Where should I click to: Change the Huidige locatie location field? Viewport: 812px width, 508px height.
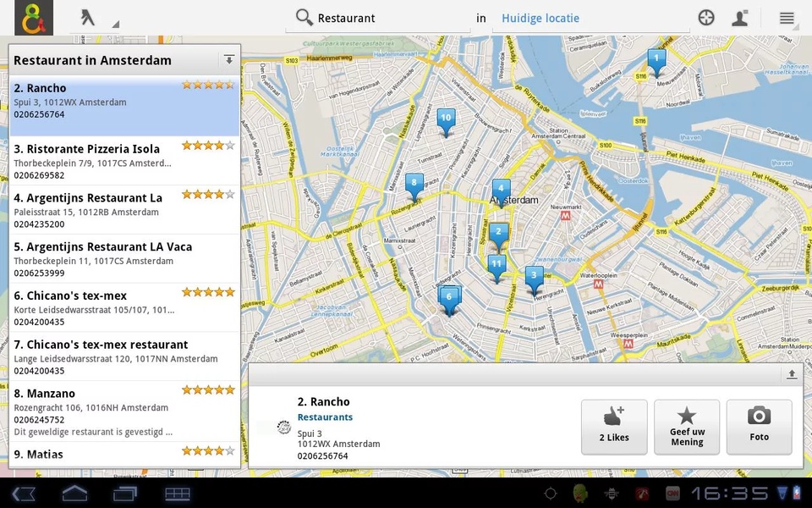pos(591,18)
